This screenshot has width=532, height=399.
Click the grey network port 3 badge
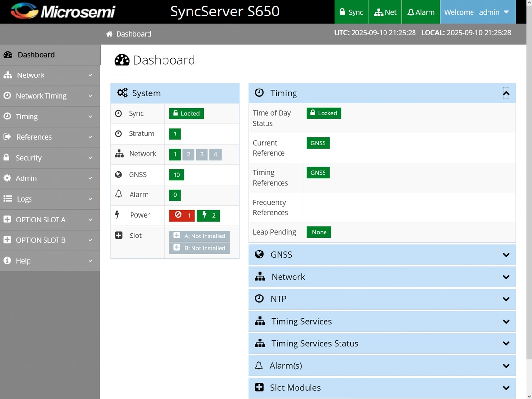(x=202, y=154)
